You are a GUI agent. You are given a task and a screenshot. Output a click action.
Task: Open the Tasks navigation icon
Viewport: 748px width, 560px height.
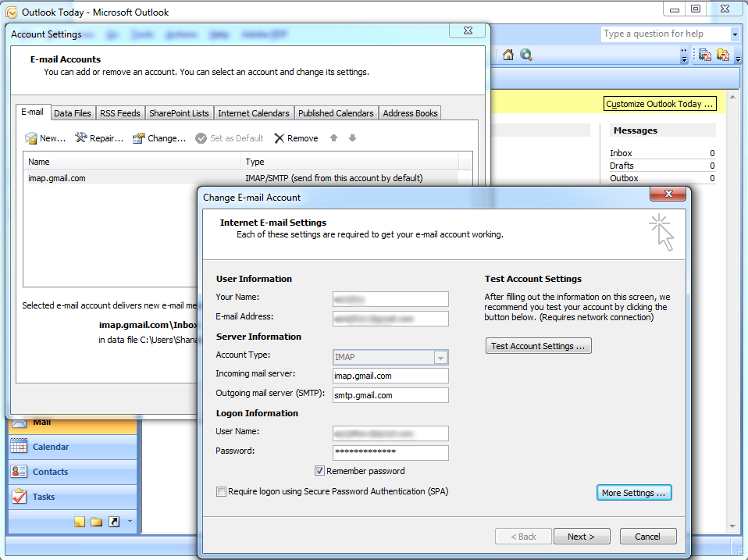pos(19,497)
